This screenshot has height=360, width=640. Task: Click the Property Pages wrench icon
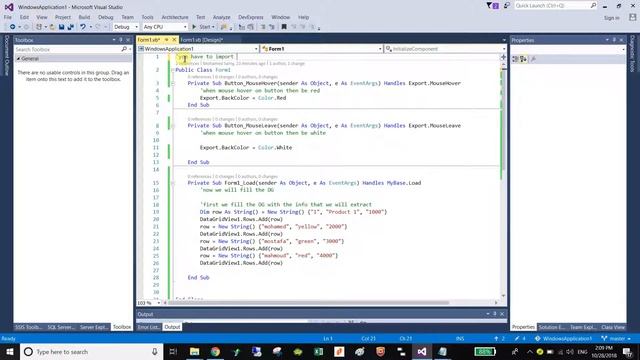point(533,59)
